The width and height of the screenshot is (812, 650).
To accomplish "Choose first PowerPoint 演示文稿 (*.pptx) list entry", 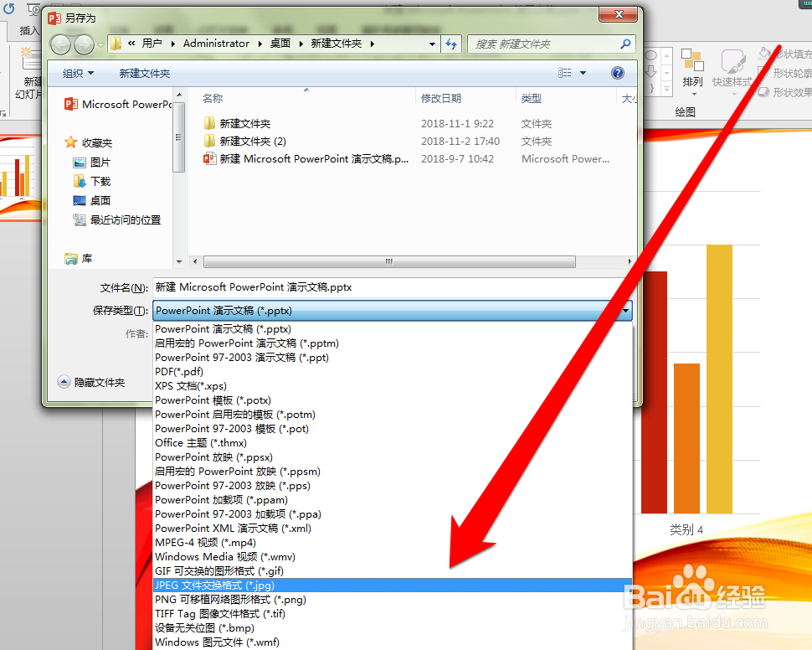I will 393,329.
